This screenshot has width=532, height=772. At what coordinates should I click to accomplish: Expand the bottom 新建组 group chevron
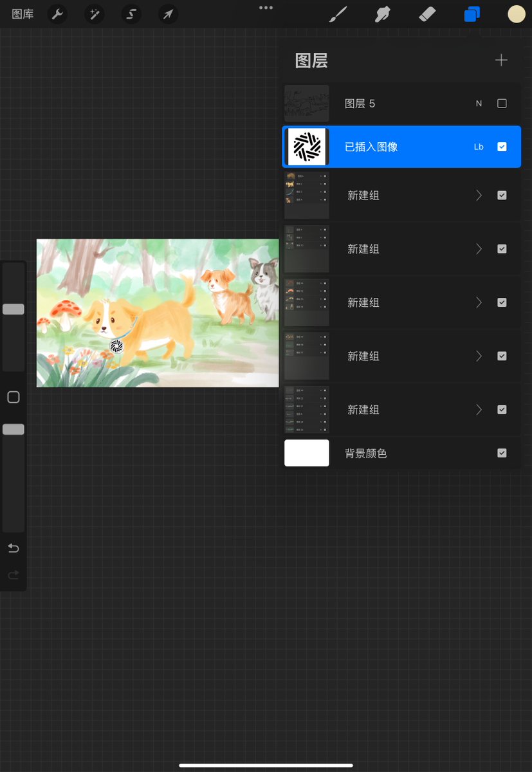(479, 410)
